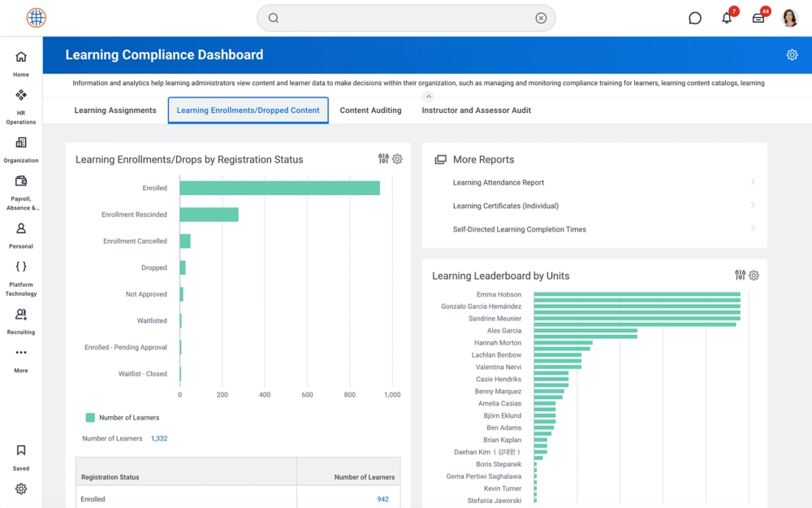The width and height of the screenshot is (812, 508).
Task: Open the notifications bell icon
Action: point(727,18)
